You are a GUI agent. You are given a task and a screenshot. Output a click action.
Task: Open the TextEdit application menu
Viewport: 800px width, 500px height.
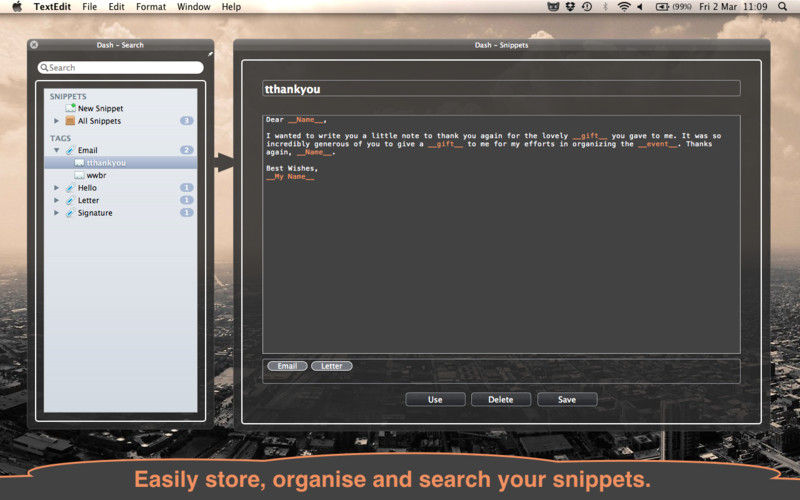pos(52,7)
